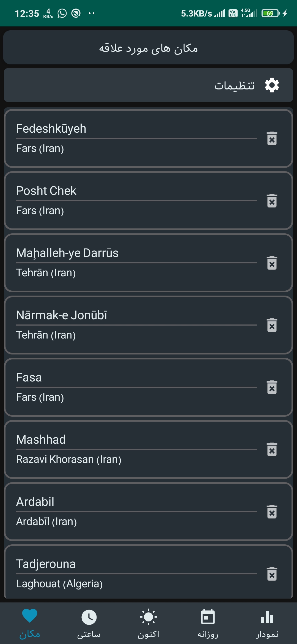Remove Posht Chek from favorites
This screenshot has height=644, width=297.
272,201
